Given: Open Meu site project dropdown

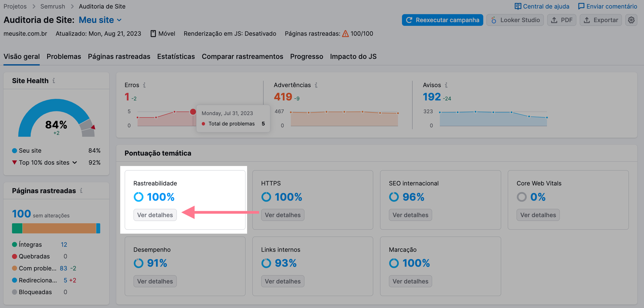Looking at the screenshot, I should coord(100,20).
